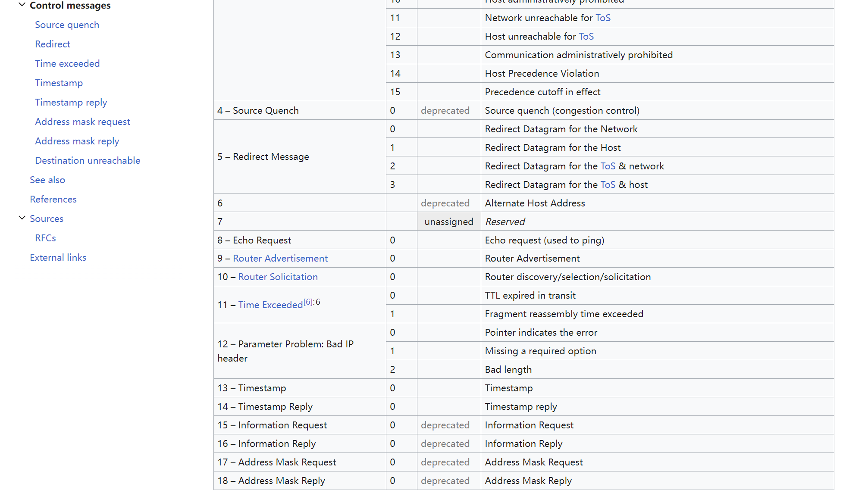Click 'deprecated' status in Address Mask Reply row
This screenshot has height=490, width=868.
point(445,481)
